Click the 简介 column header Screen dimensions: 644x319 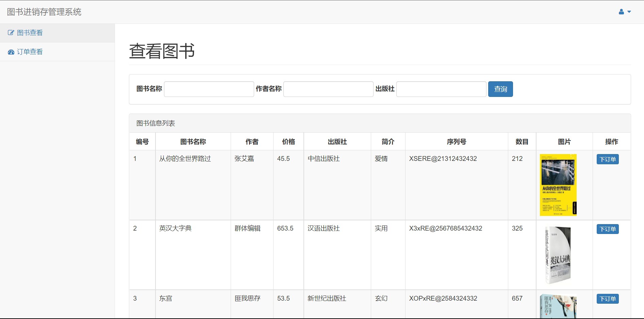click(x=388, y=141)
